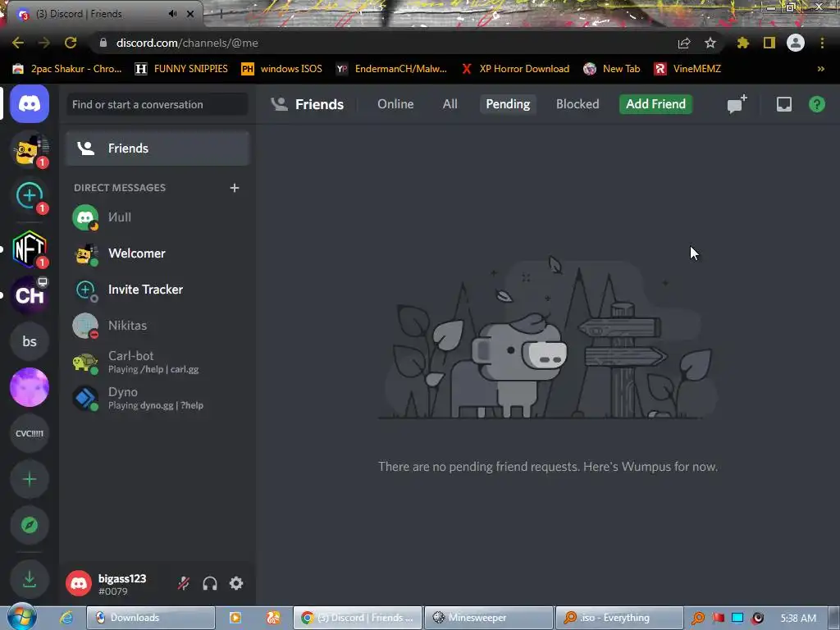840x630 pixels.
Task: Toggle headphones deafen
Action: pos(210,583)
